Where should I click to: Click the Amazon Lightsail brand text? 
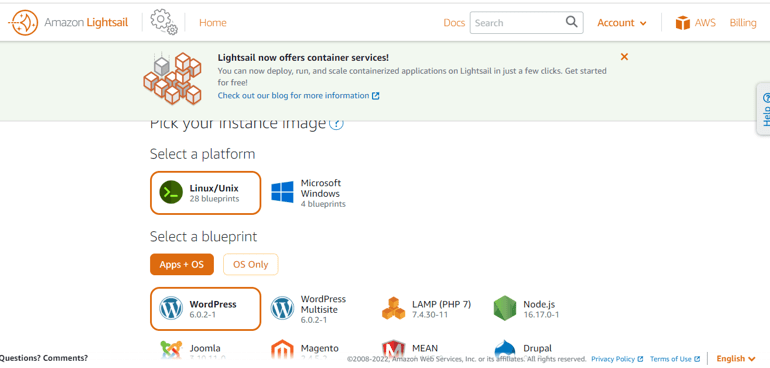click(x=86, y=23)
